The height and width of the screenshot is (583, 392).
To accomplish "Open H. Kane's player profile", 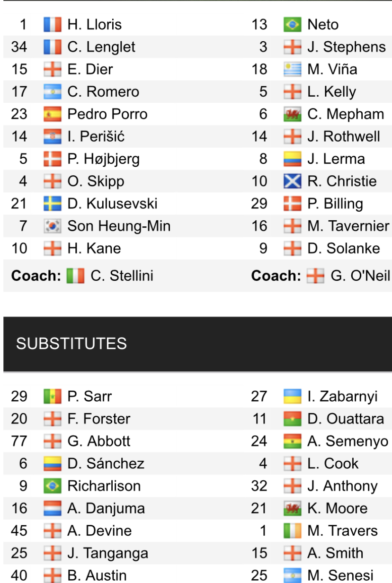I will click(x=94, y=249).
